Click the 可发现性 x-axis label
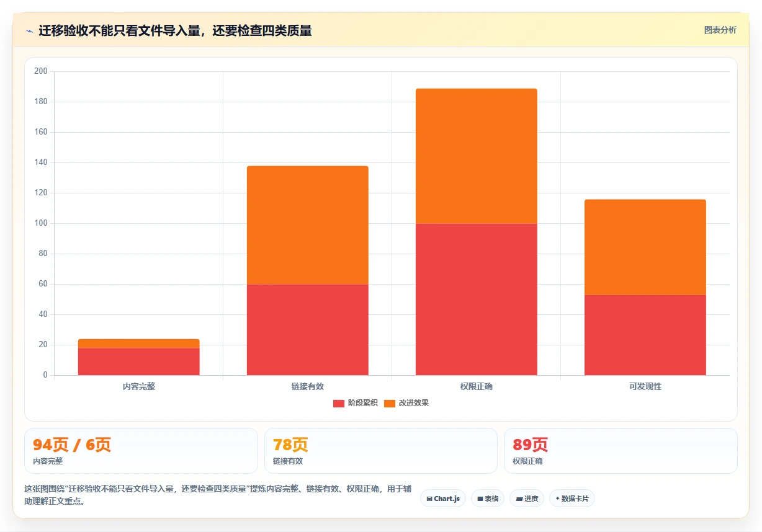The image size is (762, 532). [x=645, y=386]
